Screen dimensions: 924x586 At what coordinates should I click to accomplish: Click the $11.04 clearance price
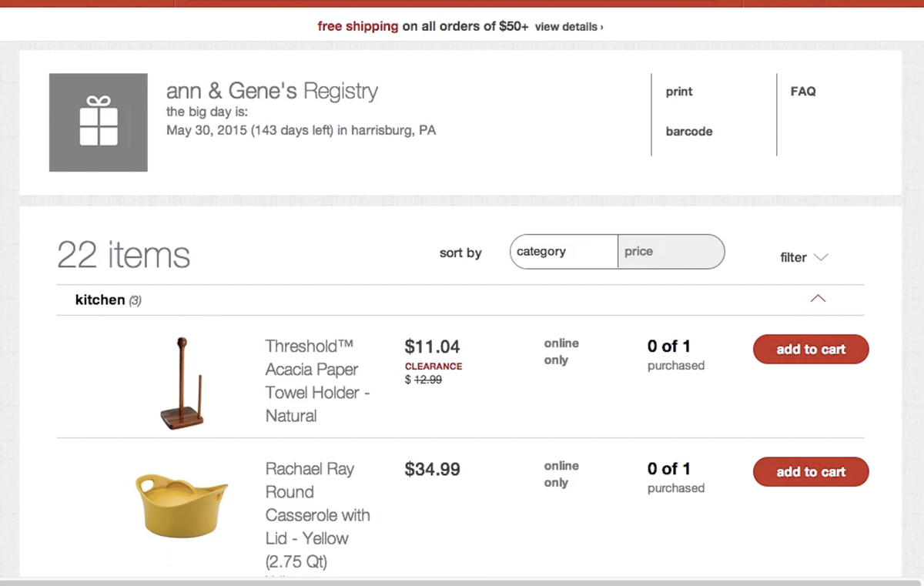(x=432, y=347)
